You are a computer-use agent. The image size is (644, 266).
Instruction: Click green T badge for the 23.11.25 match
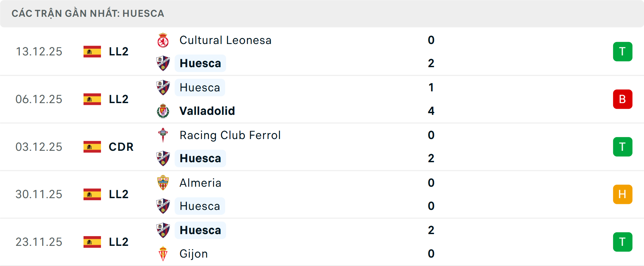(623, 242)
